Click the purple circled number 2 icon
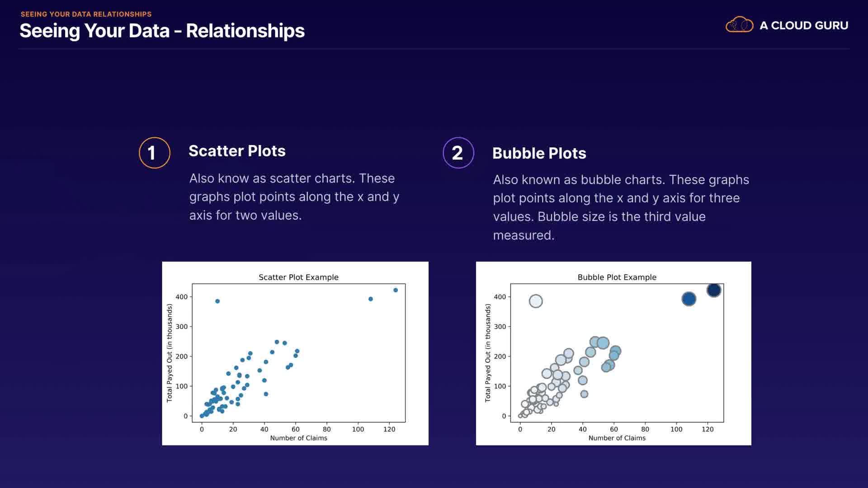Viewport: 868px width, 488px height. (x=458, y=153)
